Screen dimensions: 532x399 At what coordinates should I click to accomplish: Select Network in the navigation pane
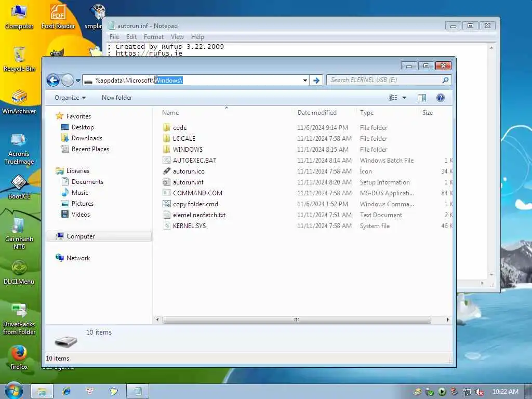click(x=78, y=258)
